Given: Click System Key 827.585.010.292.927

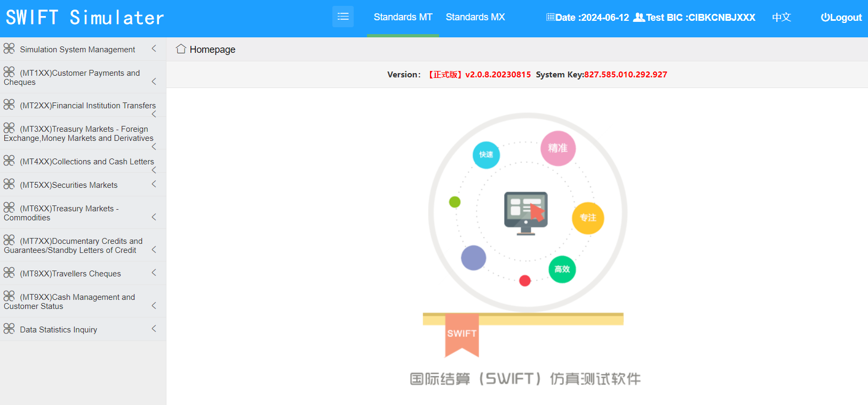Looking at the screenshot, I should coord(625,75).
